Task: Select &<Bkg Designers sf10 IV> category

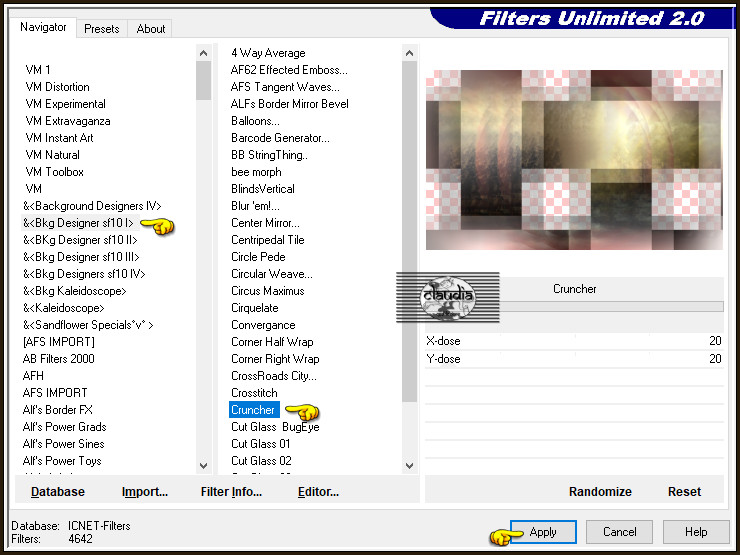Action: [x=84, y=274]
